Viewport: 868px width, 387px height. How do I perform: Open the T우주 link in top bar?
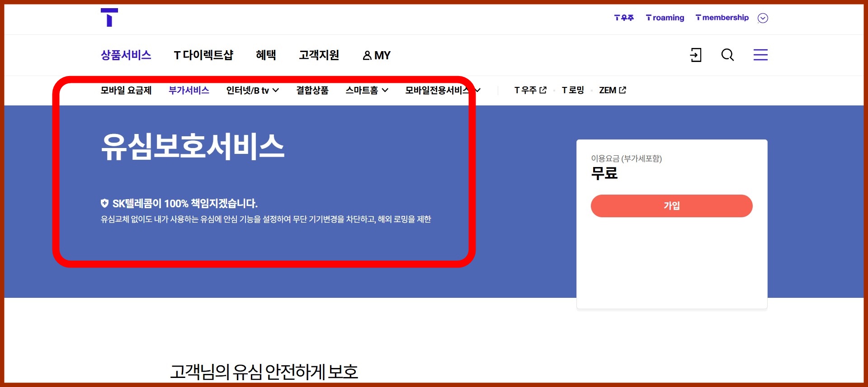point(624,18)
